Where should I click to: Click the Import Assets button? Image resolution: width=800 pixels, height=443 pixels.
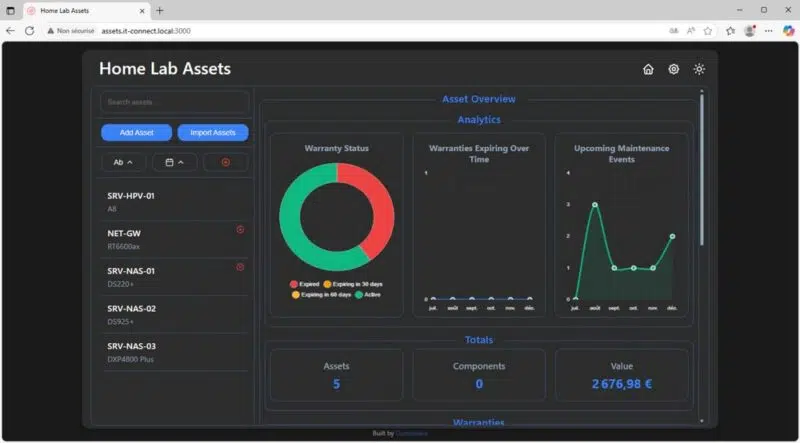(213, 133)
